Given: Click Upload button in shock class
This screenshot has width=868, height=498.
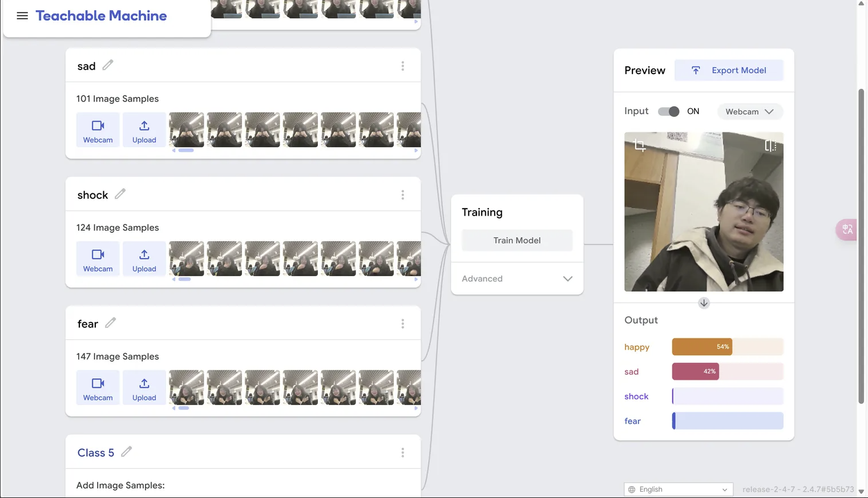Looking at the screenshot, I should [x=144, y=260].
